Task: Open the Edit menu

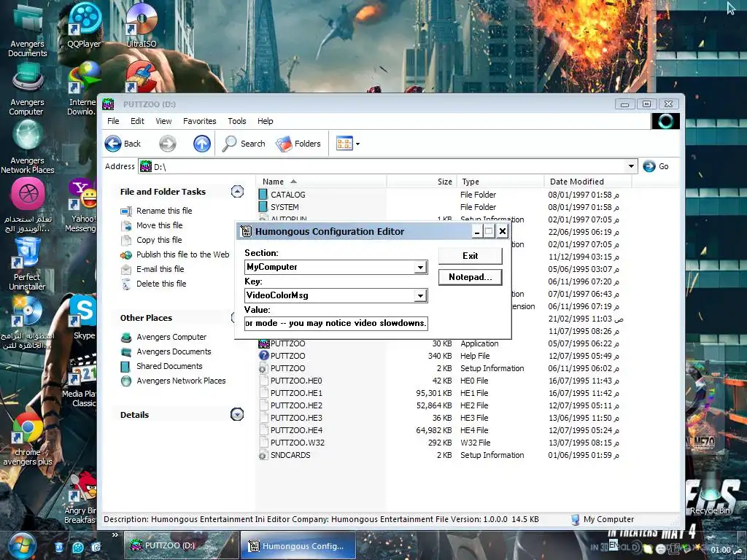Action: 137,121
